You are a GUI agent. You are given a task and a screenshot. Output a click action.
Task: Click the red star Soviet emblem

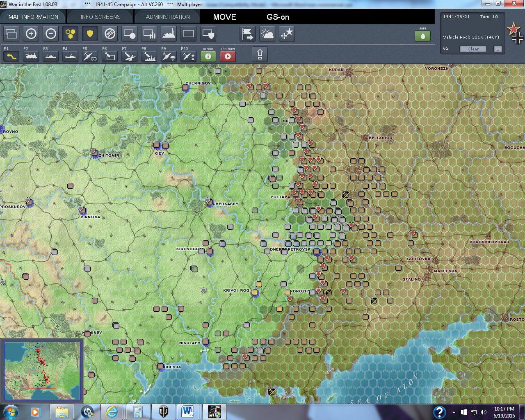513,29
